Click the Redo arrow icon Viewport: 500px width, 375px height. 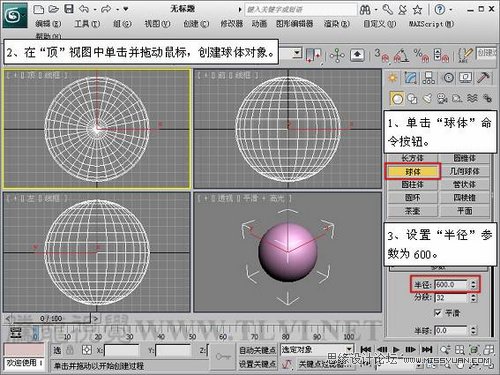pos(106,9)
